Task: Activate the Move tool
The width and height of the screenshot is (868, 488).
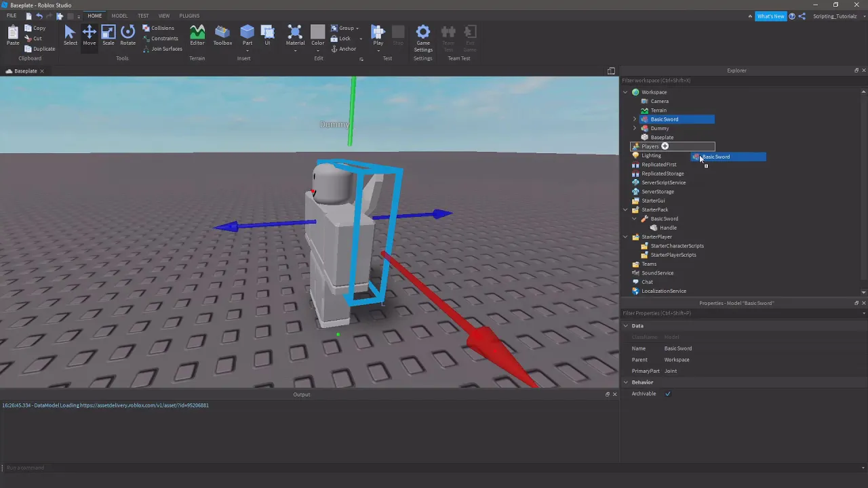Action: (x=89, y=35)
